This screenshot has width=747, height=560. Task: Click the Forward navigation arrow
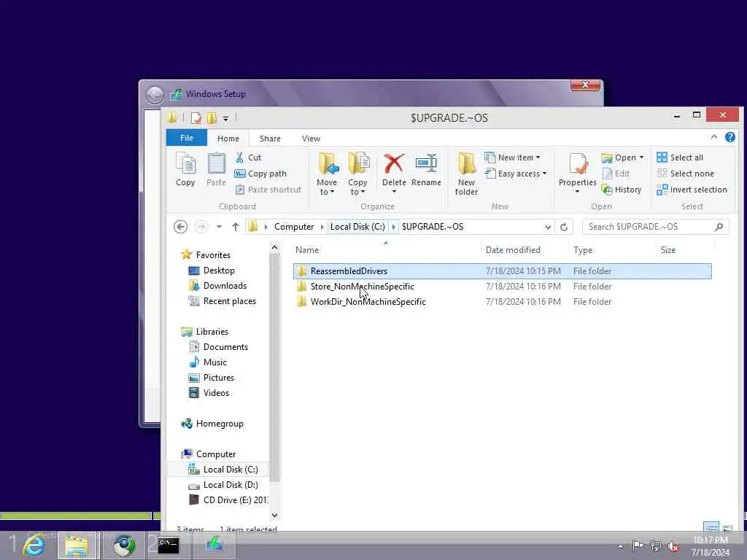(x=201, y=227)
